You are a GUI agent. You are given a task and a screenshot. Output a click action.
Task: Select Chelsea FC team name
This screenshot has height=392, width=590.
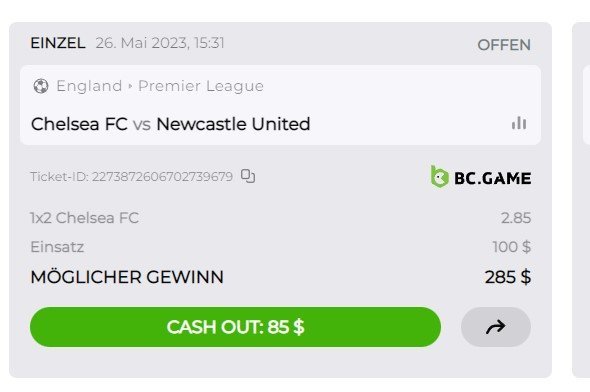[79, 124]
